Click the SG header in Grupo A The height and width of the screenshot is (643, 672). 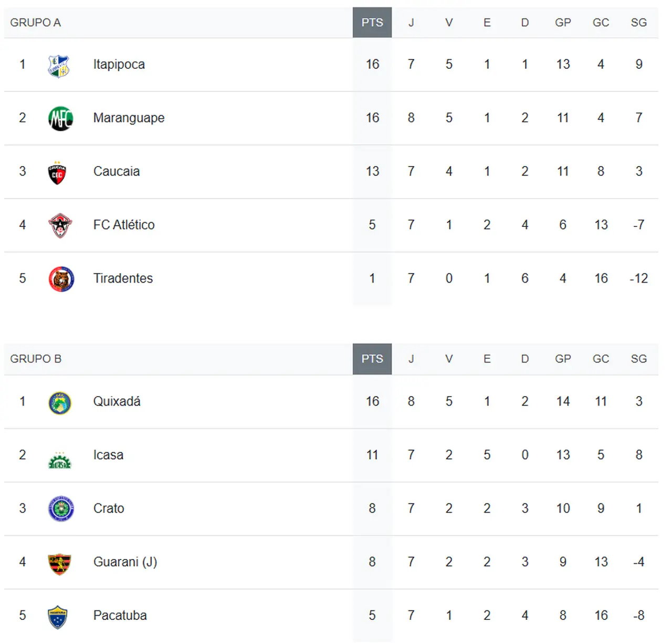click(638, 23)
